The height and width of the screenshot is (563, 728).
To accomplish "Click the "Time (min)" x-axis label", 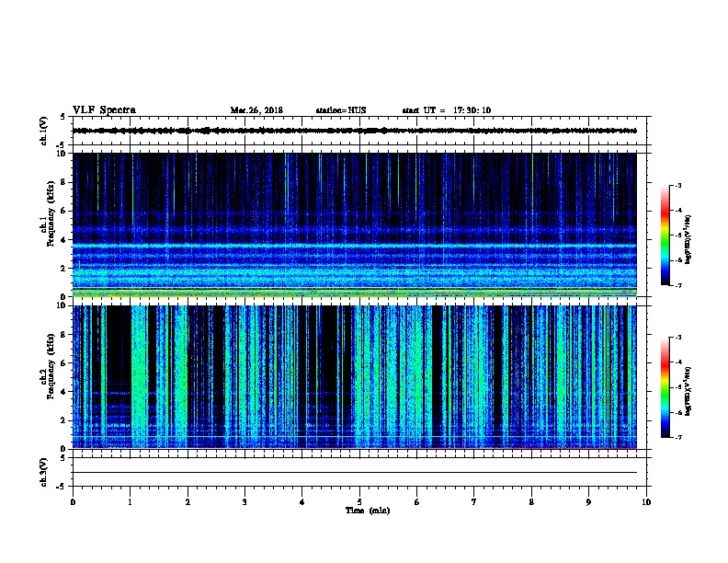I will coord(368,511).
